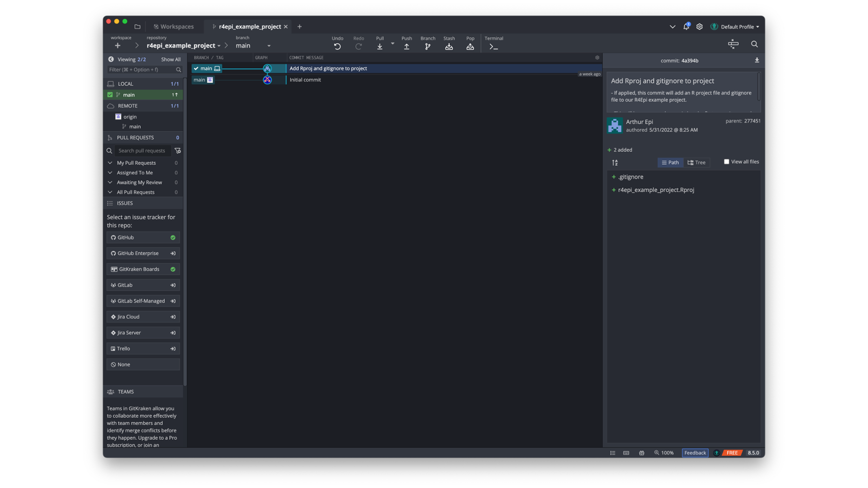Toggle the TEAMS section header
The height and width of the screenshot is (488, 868).
tap(143, 392)
